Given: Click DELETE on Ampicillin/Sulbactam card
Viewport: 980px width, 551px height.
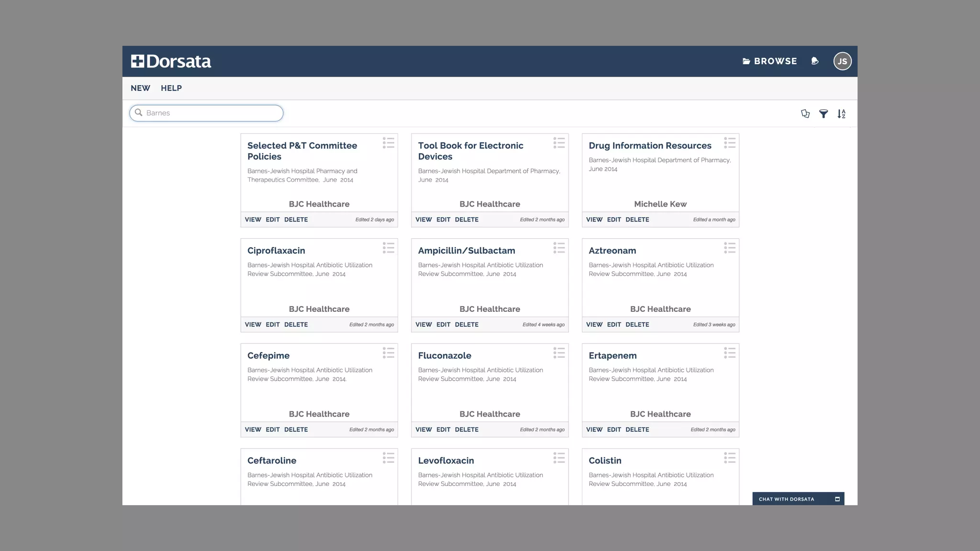Looking at the screenshot, I should pyautogui.click(x=467, y=324).
